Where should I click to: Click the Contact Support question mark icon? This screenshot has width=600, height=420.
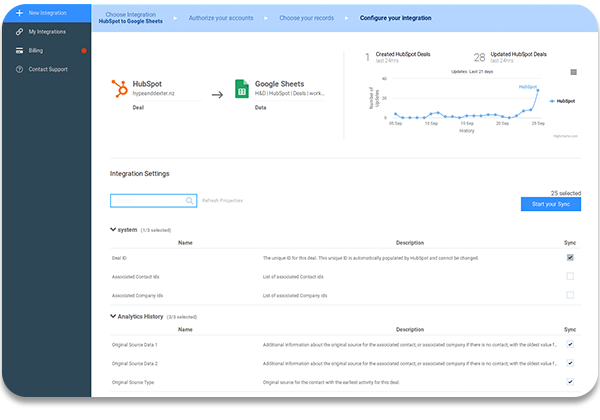tap(19, 69)
